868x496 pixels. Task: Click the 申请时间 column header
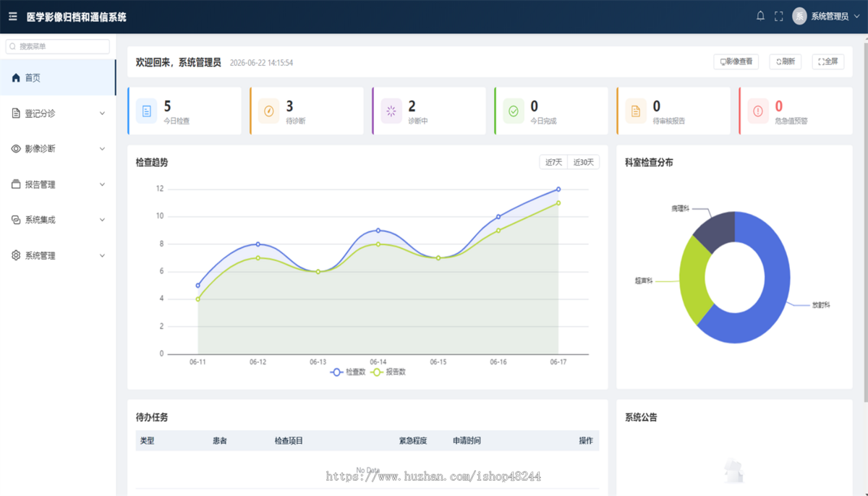467,440
